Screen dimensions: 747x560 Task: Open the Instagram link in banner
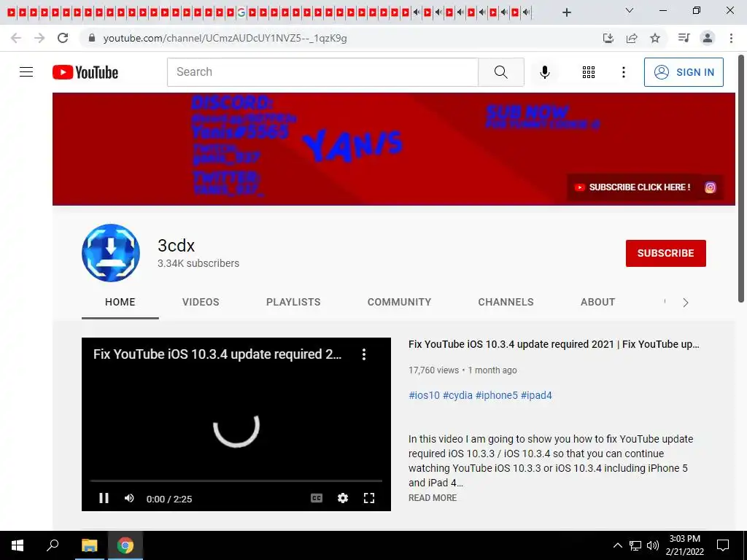tap(710, 187)
